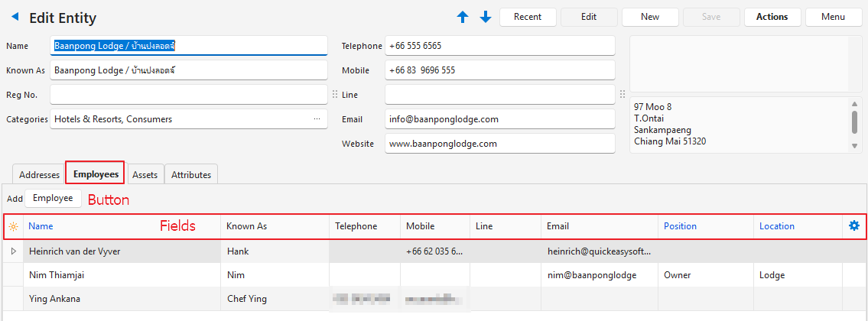Expand the Heinrich van der Vyver row
Screen dimensions: 868x321
coord(12,251)
